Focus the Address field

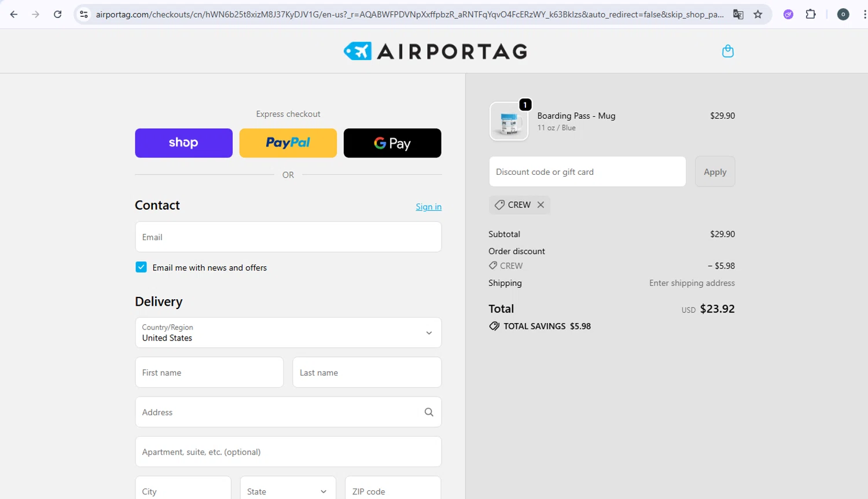[x=288, y=412]
